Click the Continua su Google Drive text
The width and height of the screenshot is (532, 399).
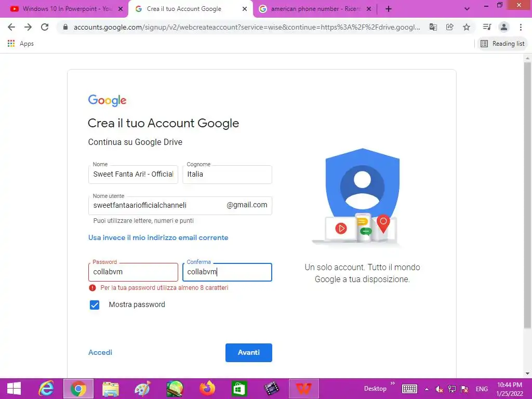coord(135,142)
